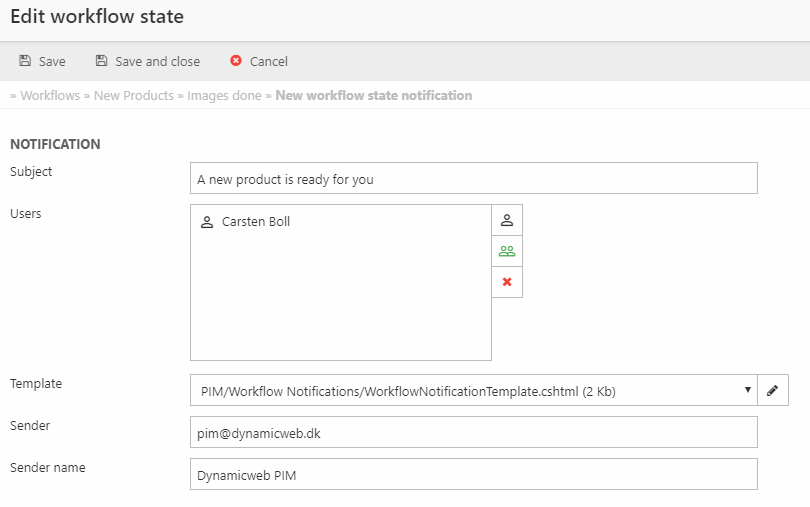Add a user group with green icon
Image resolution: width=810 pixels, height=507 pixels.
pos(507,251)
